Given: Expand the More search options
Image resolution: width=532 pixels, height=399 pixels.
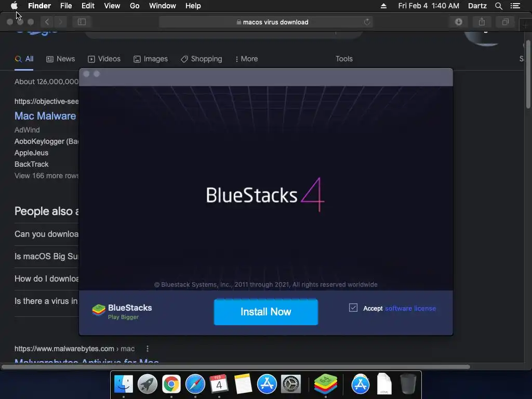Looking at the screenshot, I should 247,59.
